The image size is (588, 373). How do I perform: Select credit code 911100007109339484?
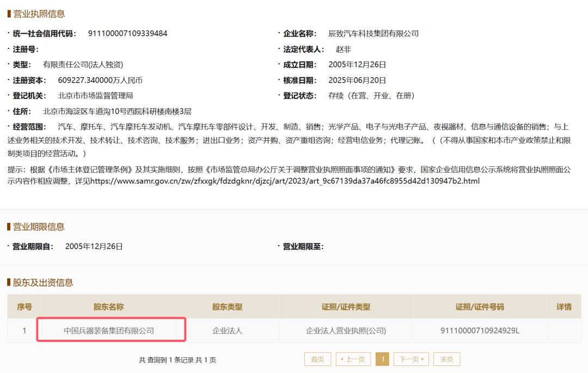127,33
